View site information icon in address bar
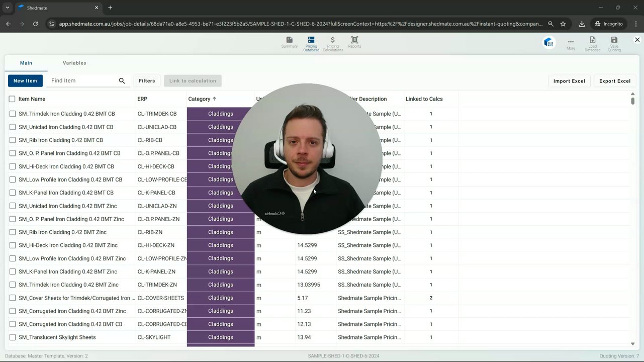The width and height of the screenshot is (644, 362). pos(51,24)
